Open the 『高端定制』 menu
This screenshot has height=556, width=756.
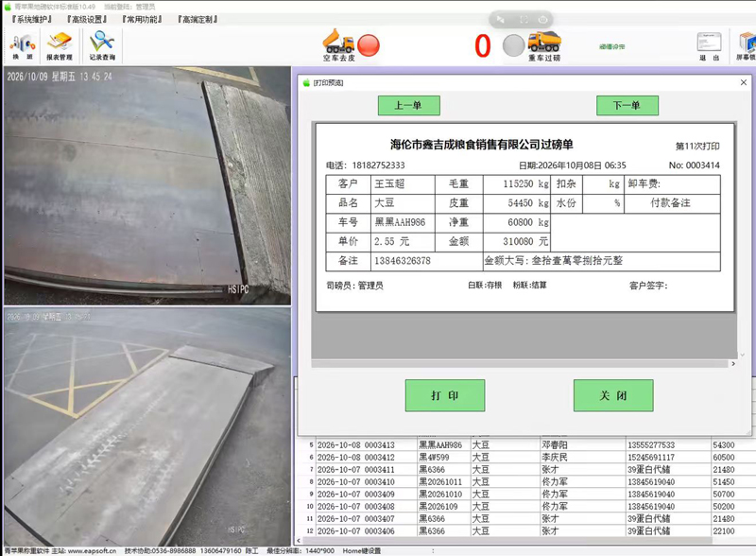point(197,19)
